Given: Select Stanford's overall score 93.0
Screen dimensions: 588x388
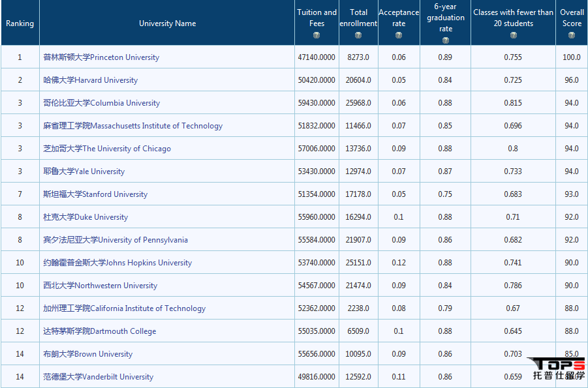Looking at the screenshot, I should [x=572, y=194].
